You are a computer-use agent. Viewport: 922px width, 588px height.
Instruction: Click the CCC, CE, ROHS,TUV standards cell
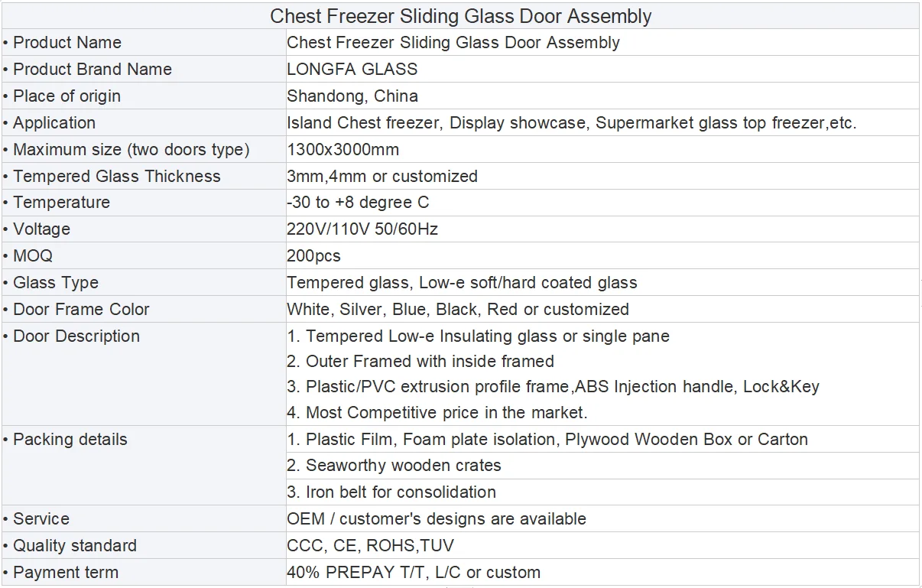coord(370,545)
